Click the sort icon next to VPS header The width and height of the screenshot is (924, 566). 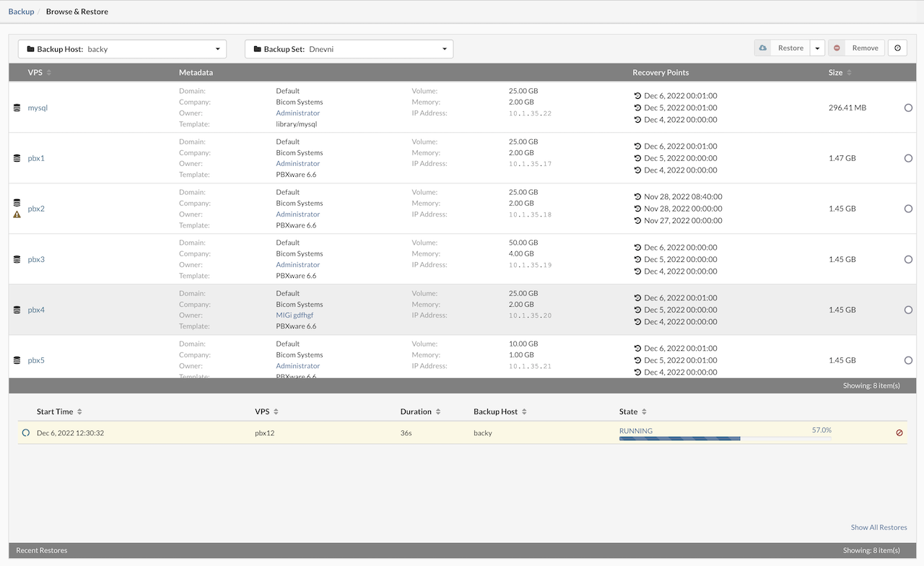point(49,73)
